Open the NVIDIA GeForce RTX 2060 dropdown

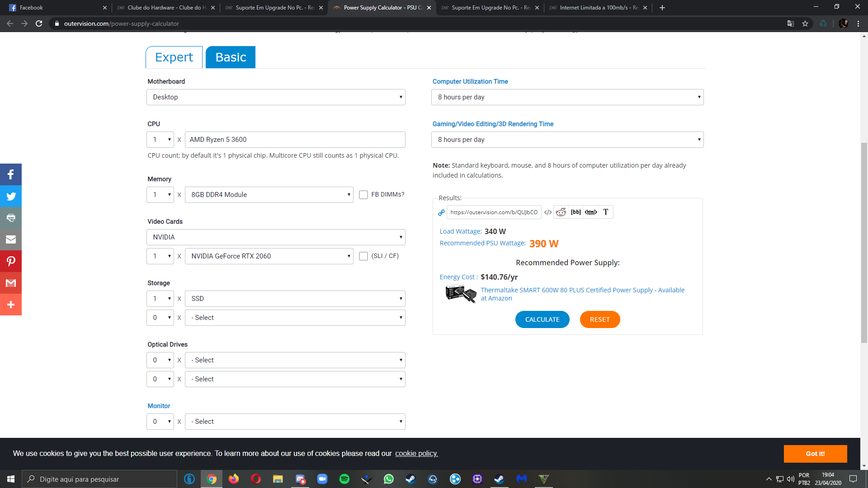[269, 256]
